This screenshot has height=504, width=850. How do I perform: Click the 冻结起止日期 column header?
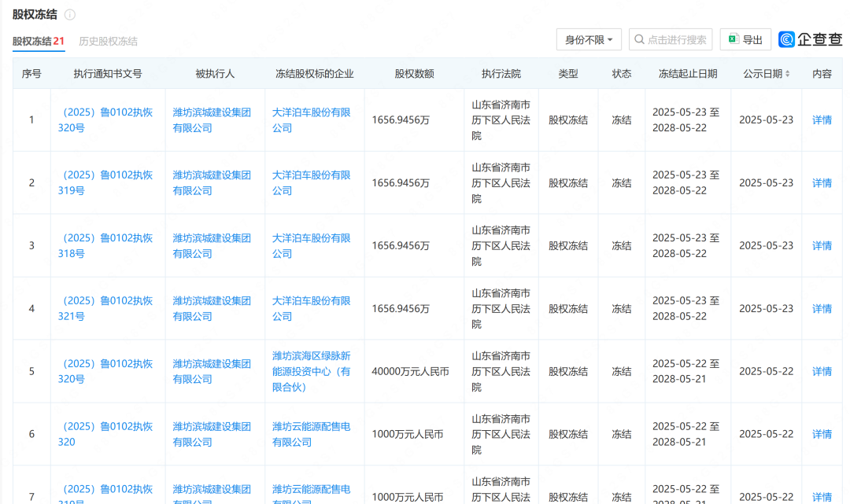(688, 74)
